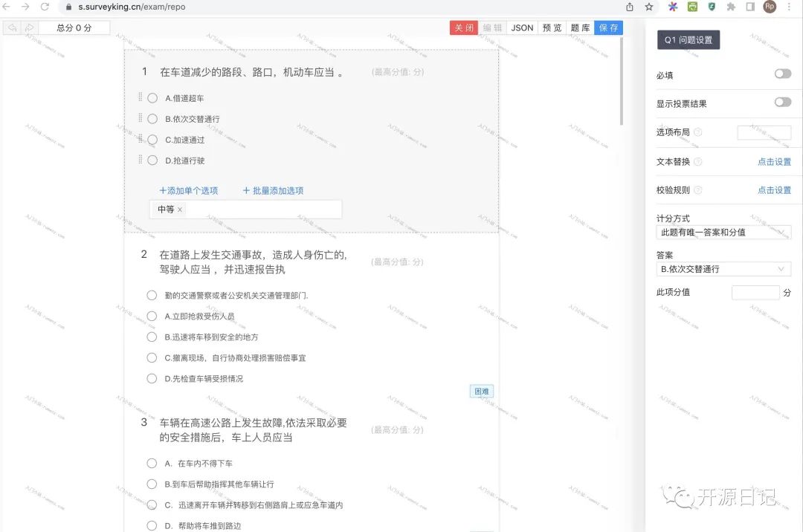Viewport: 803px width, 532px height.
Task: Click question 2 title text
Action: 254,262
